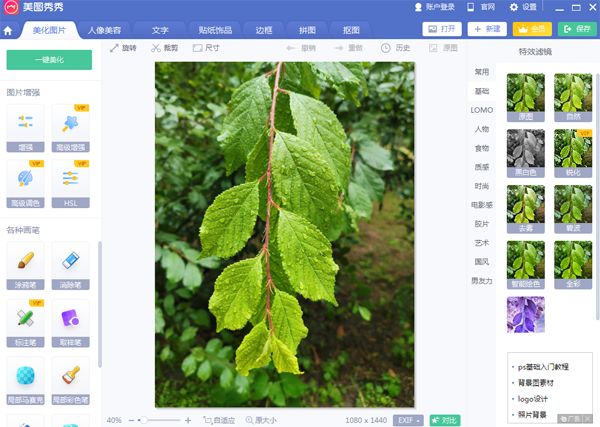Close the 广告 ad panel

(588, 419)
